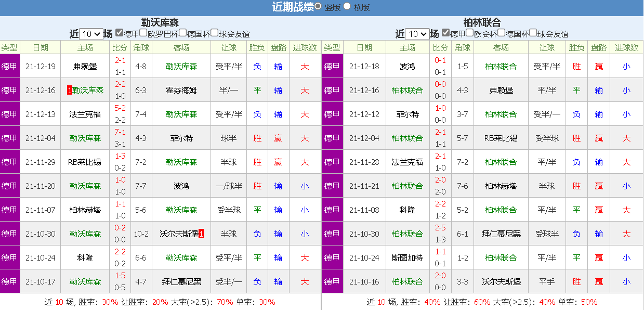Click 胜负 header in 勒沃库森 table
Screen dimensions: 644x310
[x=257, y=47]
